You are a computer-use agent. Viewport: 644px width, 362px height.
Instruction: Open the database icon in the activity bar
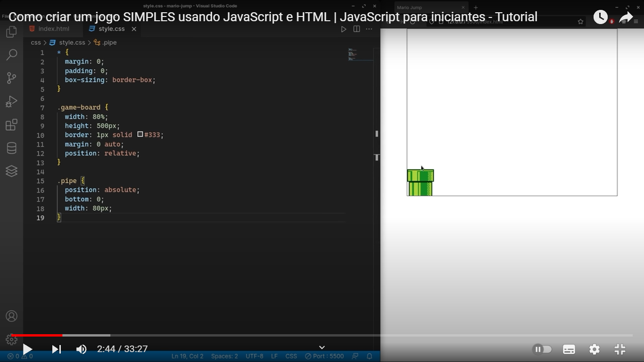point(11,148)
